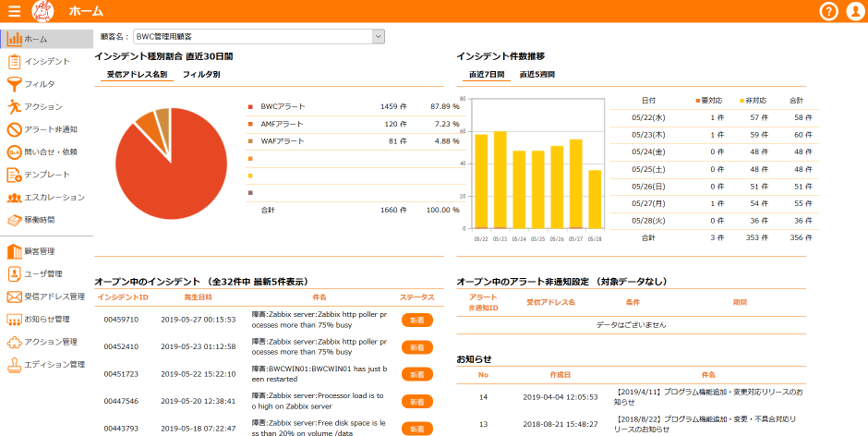868x436 pixels.
Task: Switch to フィルタ別 tab
Action: pyautogui.click(x=201, y=74)
